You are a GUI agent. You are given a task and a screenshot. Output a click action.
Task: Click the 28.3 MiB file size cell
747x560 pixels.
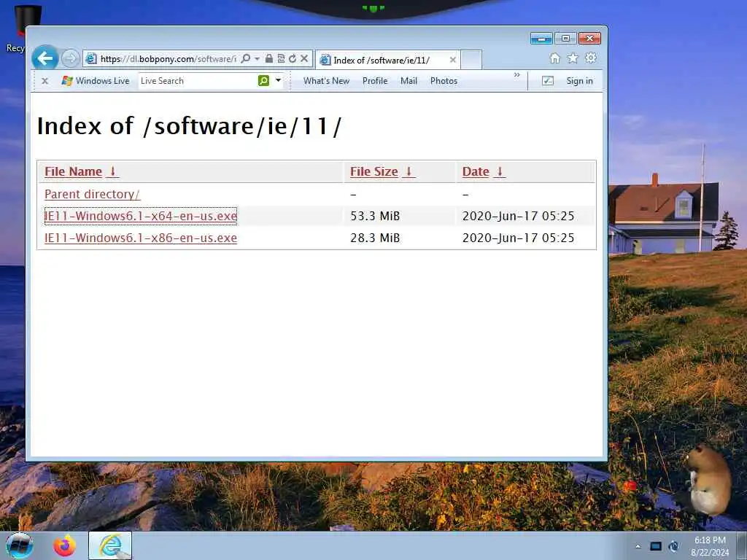pos(375,238)
